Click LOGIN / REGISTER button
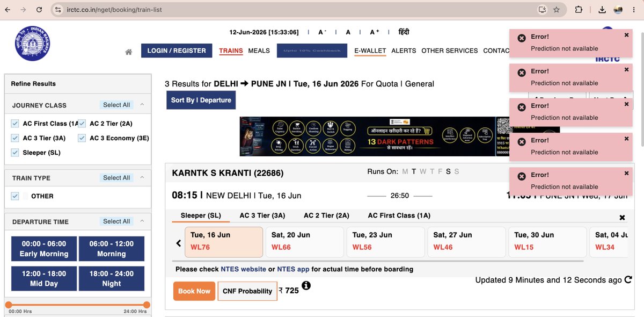The height and width of the screenshot is (317, 644). tap(177, 51)
